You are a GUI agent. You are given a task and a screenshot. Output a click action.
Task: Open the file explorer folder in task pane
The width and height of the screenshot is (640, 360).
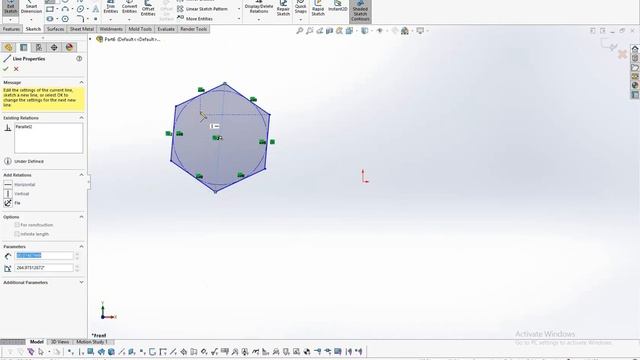pos(635,67)
